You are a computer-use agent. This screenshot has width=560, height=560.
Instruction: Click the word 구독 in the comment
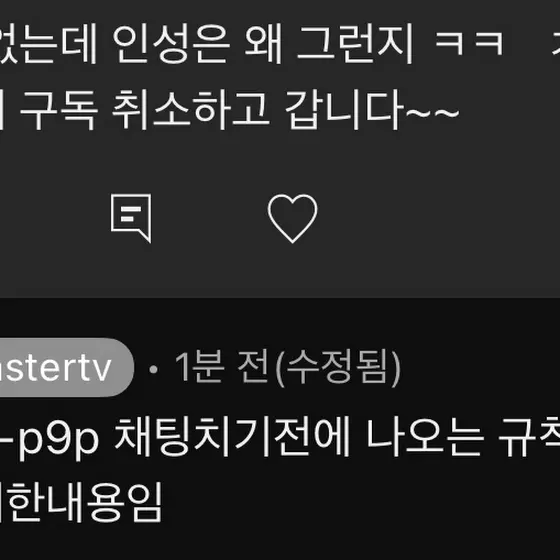pos(59,110)
